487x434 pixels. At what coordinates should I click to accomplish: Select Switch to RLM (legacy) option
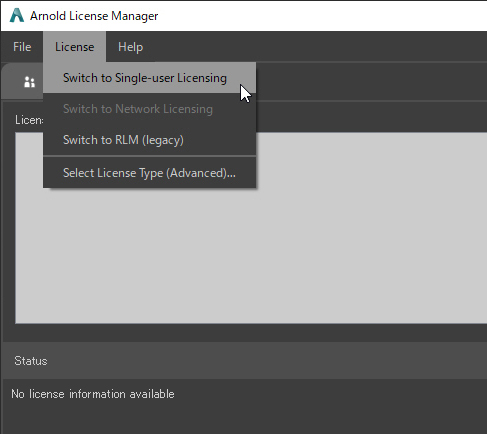point(149,140)
